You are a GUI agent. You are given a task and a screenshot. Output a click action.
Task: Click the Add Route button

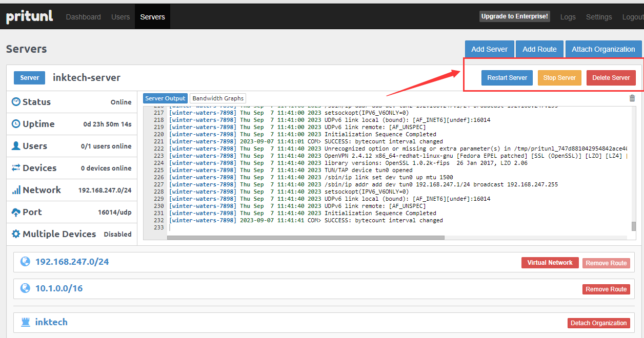[539, 49]
